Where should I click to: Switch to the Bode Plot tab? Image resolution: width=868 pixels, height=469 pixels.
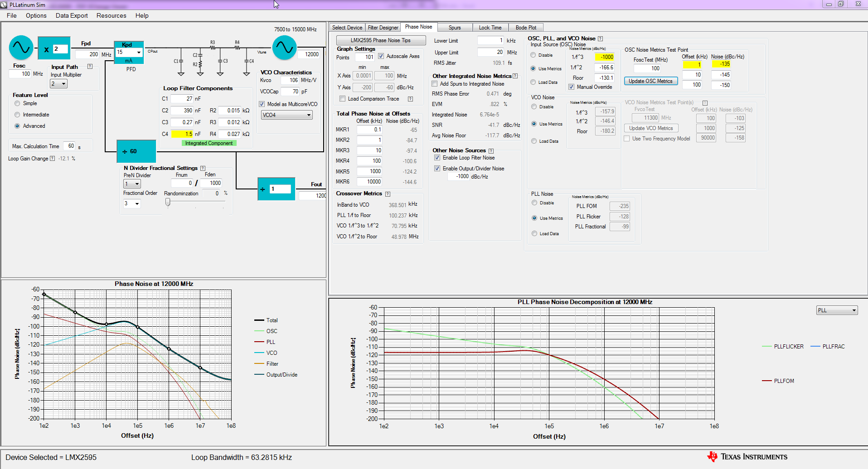pyautogui.click(x=526, y=28)
